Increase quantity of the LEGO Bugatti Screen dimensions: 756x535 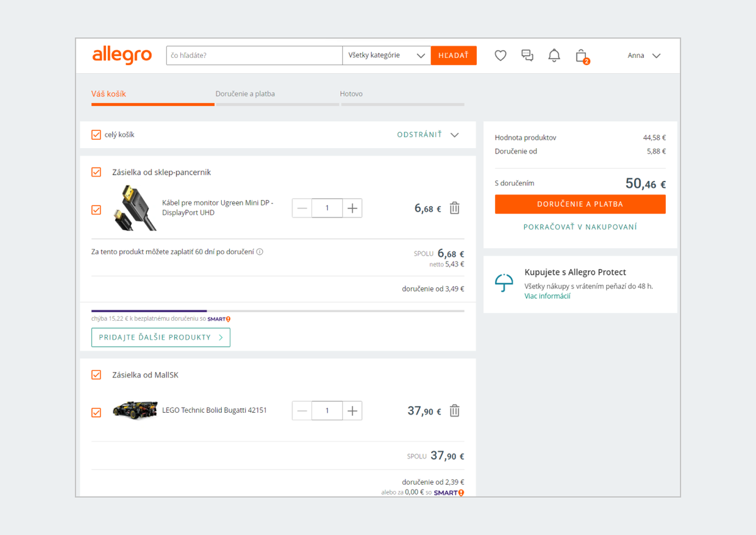pos(352,411)
